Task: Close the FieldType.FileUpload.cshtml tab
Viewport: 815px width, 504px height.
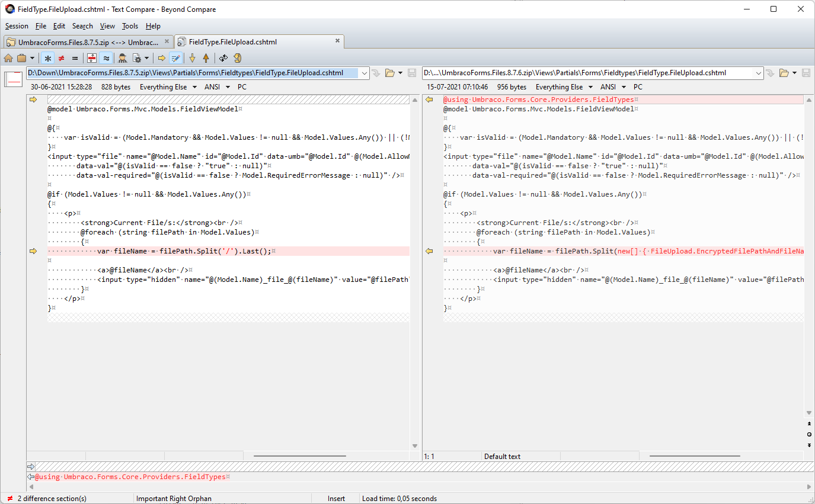Action: pos(337,41)
